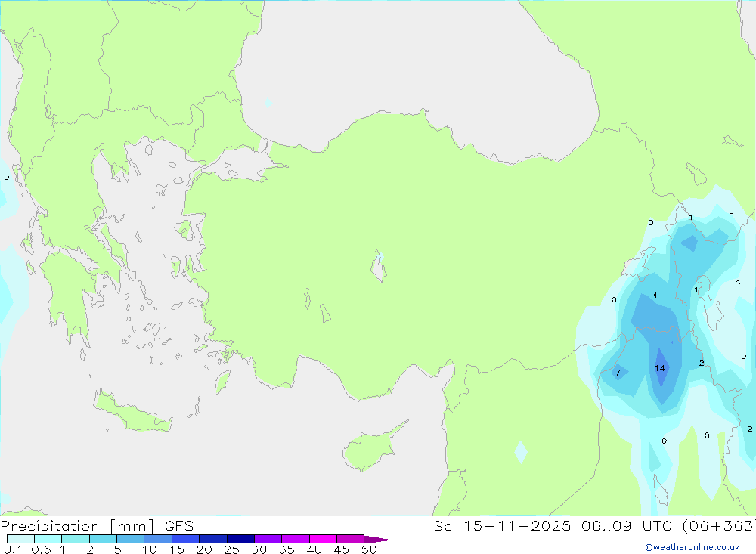
Task: Click the legend scale label '20'
Action: click(204, 549)
